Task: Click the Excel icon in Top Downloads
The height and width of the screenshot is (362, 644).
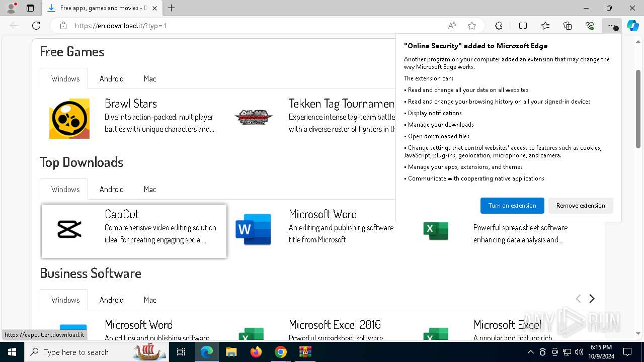Action: click(x=436, y=230)
